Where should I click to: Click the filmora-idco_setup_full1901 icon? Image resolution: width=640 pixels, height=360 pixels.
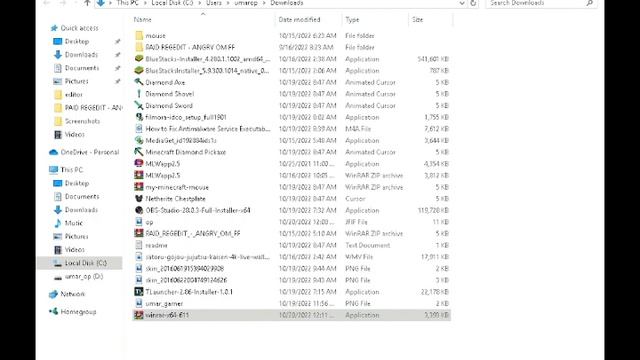[139, 117]
